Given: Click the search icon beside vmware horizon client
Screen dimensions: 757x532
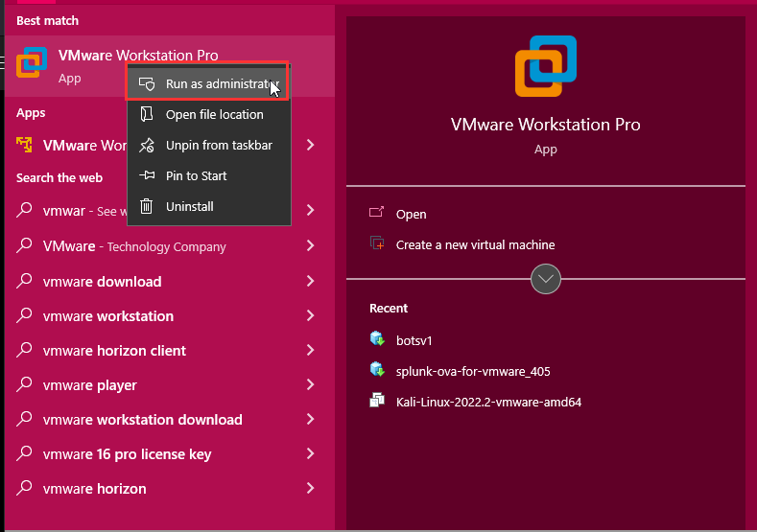Looking at the screenshot, I should (x=24, y=350).
